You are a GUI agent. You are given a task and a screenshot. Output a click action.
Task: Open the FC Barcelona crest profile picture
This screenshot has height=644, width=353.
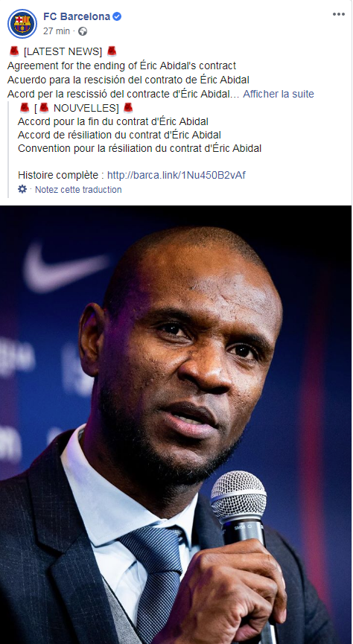click(22, 23)
